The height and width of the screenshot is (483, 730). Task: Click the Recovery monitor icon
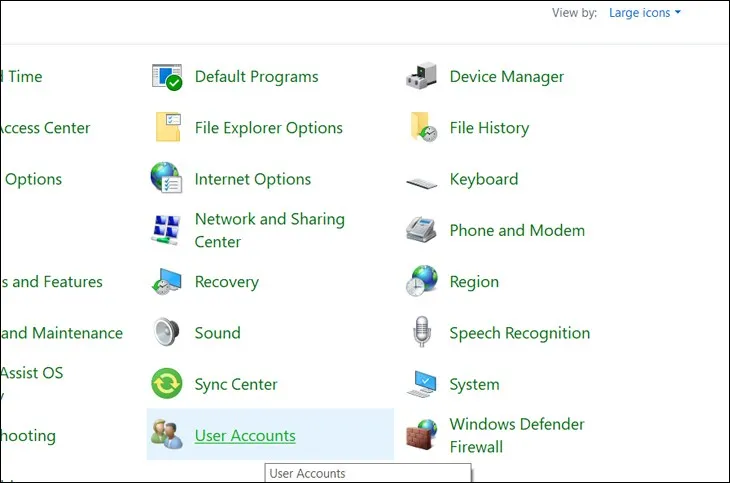tap(167, 281)
